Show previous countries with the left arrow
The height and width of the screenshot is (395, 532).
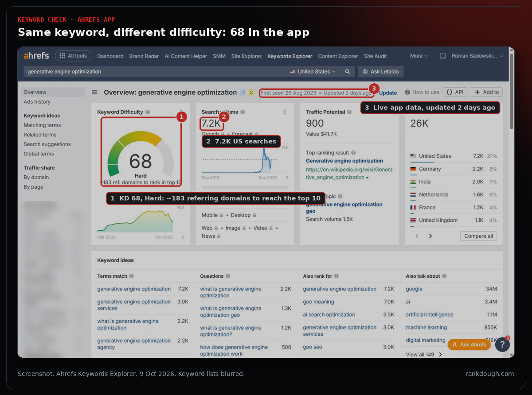point(417,236)
